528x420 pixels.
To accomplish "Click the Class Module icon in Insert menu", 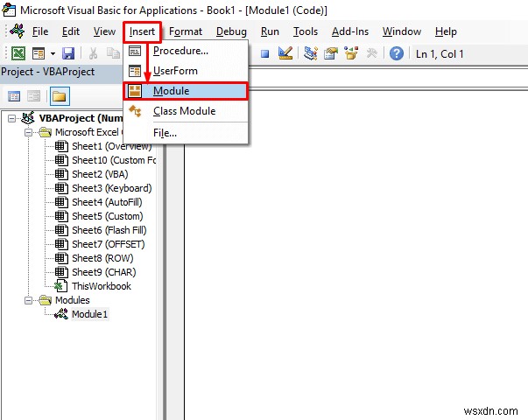I will pyautogui.click(x=136, y=111).
